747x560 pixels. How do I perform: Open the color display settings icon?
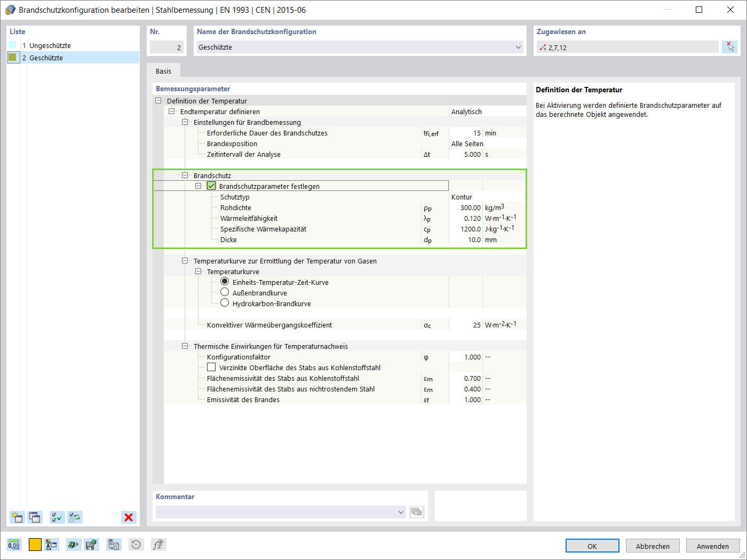click(51, 545)
